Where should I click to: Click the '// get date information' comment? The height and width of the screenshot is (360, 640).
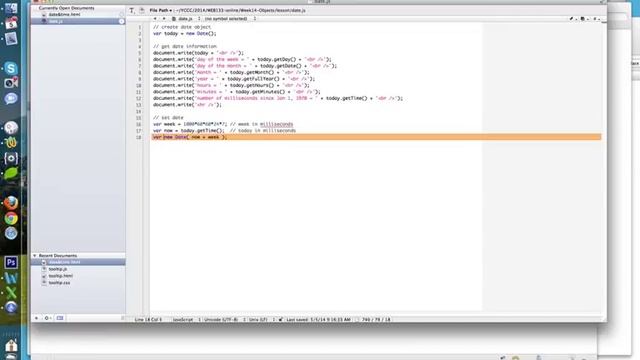[x=185, y=47]
